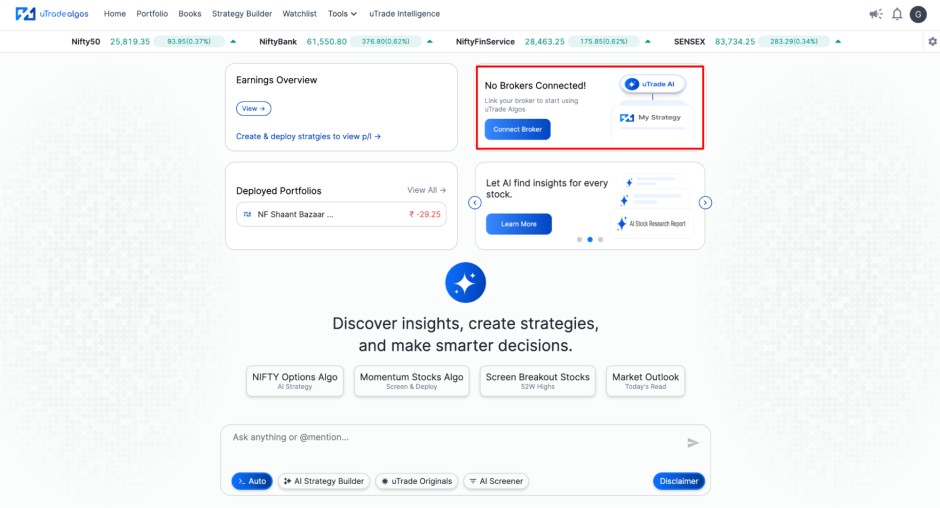Toggle the Auto mode chip
Viewport: 940px width, 508px height.
click(252, 481)
